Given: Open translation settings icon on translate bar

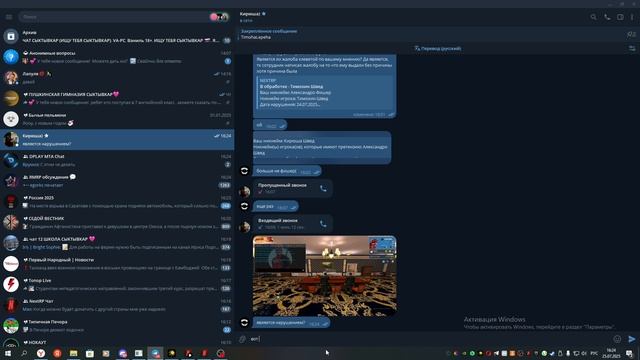Looking at the screenshot, I should click(x=632, y=49).
